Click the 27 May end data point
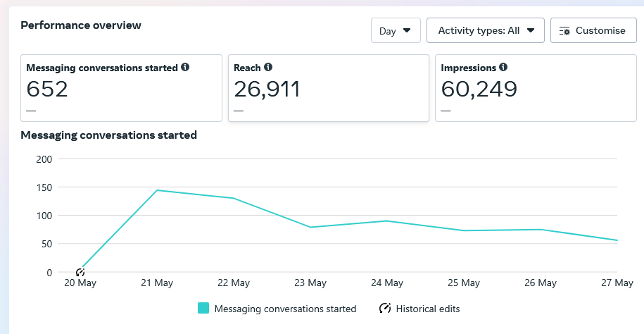The image size is (644, 334). click(617, 240)
